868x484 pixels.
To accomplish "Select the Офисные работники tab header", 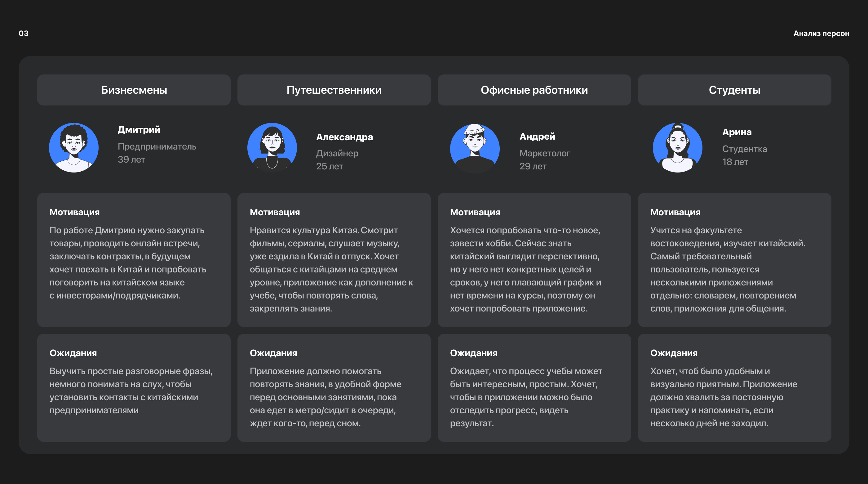I will pyautogui.click(x=534, y=90).
